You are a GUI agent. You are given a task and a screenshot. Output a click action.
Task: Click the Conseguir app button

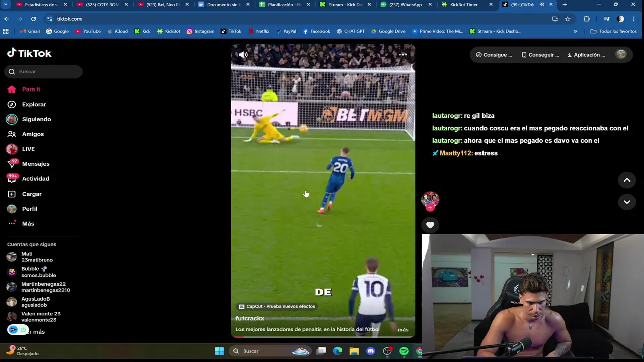click(x=540, y=55)
